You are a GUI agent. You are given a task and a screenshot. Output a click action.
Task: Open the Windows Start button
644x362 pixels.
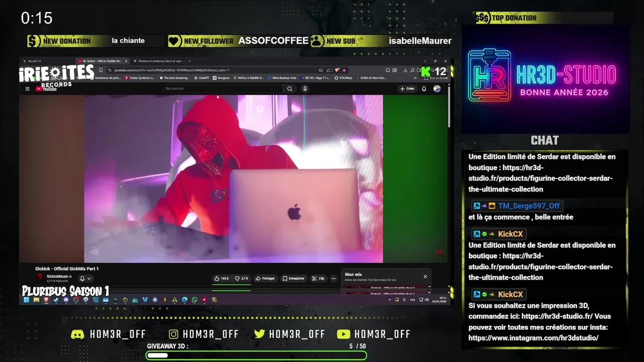coord(27,300)
